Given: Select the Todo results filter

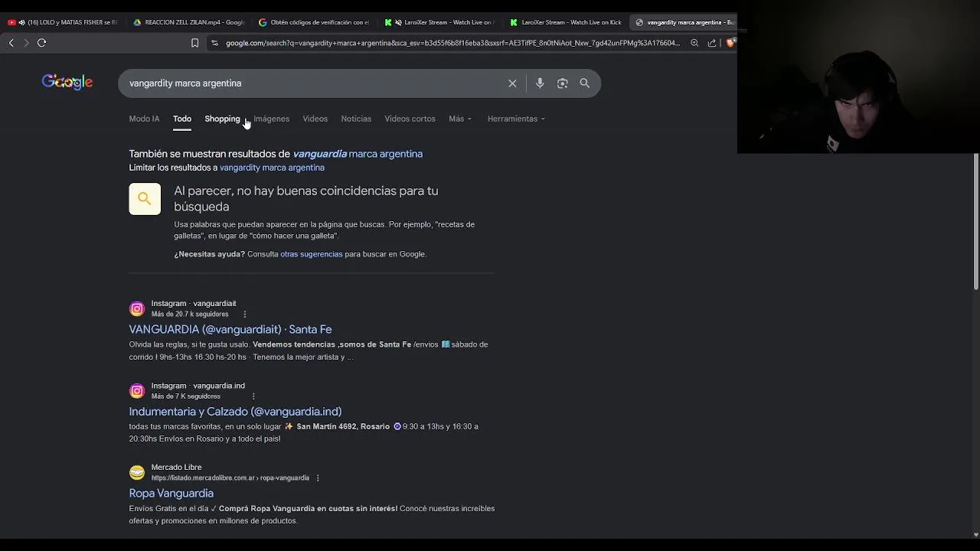Looking at the screenshot, I should [182, 119].
